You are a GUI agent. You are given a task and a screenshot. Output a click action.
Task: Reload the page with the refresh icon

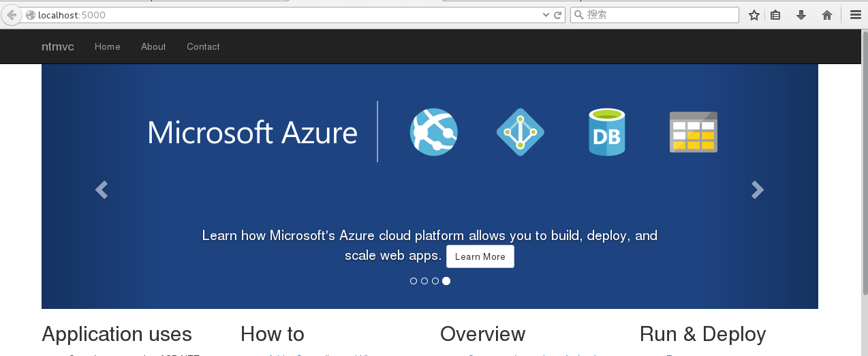click(557, 15)
